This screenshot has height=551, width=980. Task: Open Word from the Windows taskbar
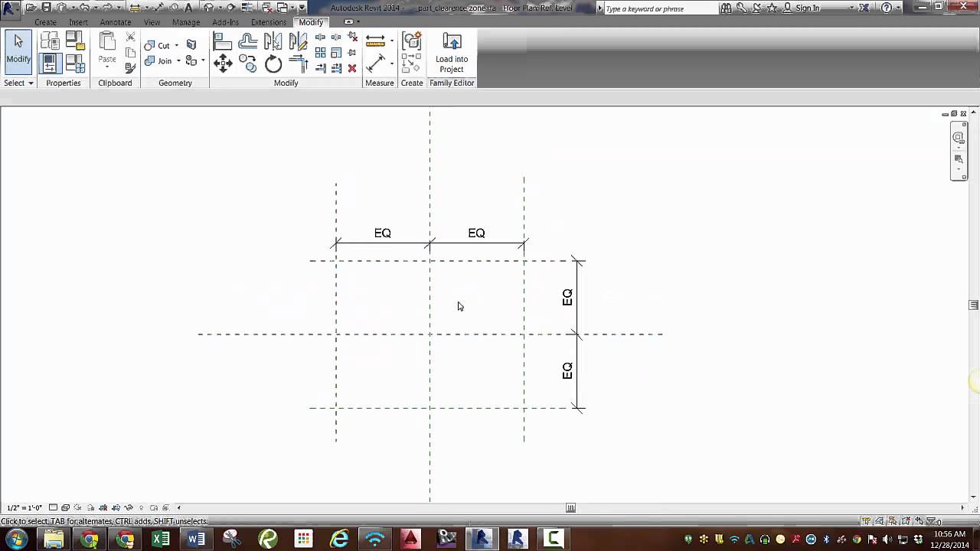tap(196, 539)
